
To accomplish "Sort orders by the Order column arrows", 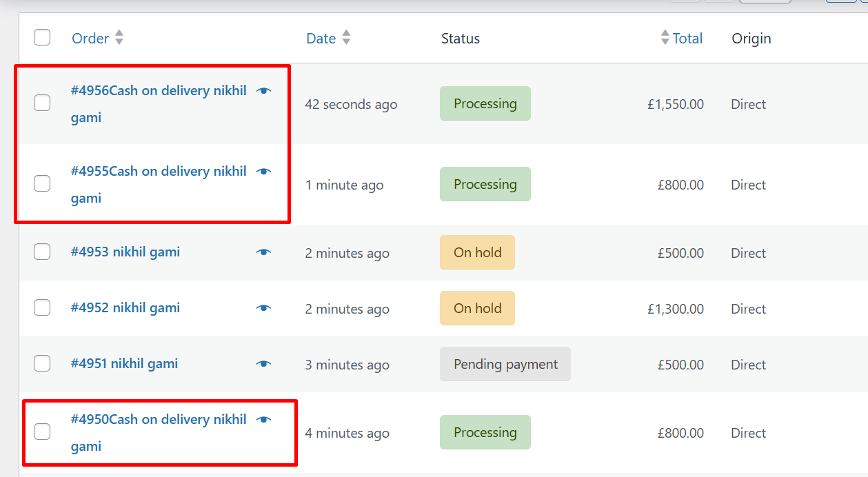I will click(x=119, y=38).
